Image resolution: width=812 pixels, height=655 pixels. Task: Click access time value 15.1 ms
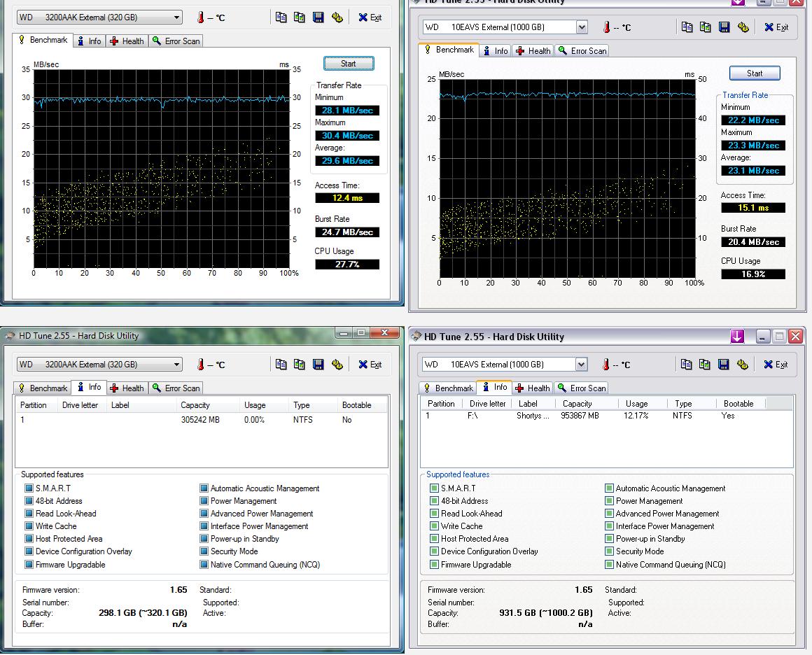(753, 208)
